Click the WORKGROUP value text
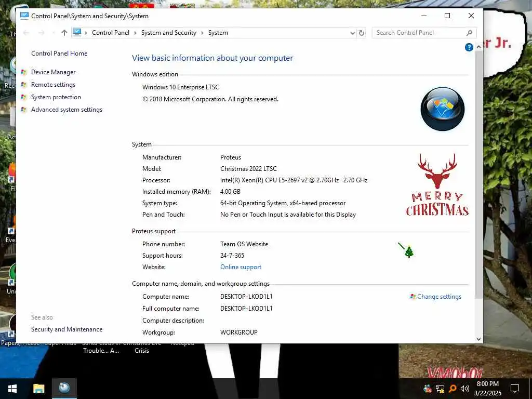The height and width of the screenshot is (399, 532). point(239,332)
